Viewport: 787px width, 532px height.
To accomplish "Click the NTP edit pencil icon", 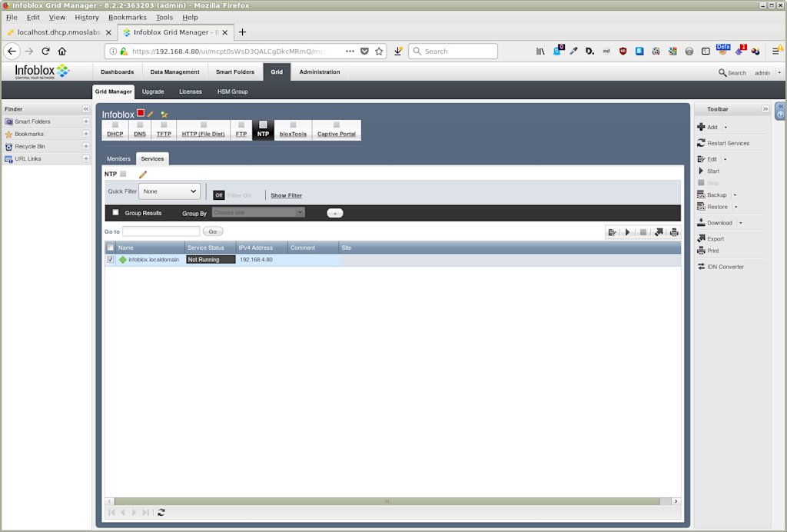I will (x=143, y=175).
